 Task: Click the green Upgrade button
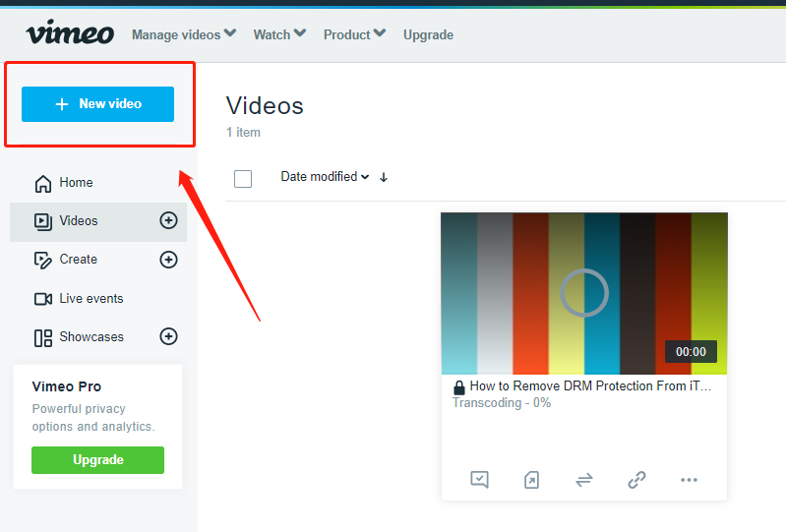(x=97, y=460)
